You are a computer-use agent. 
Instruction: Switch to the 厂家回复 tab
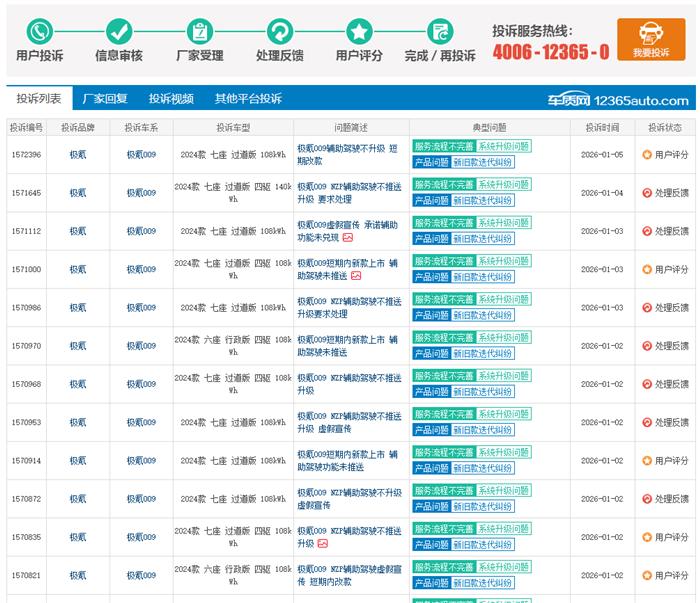[105, 99]
